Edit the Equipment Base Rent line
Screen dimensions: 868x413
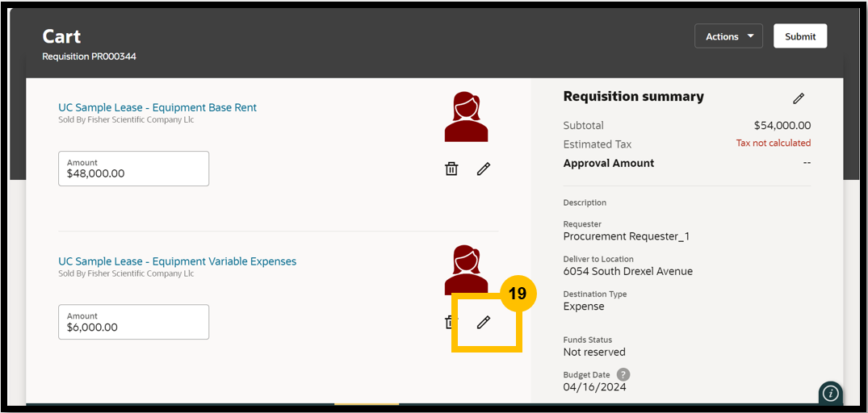click(484, 169)
